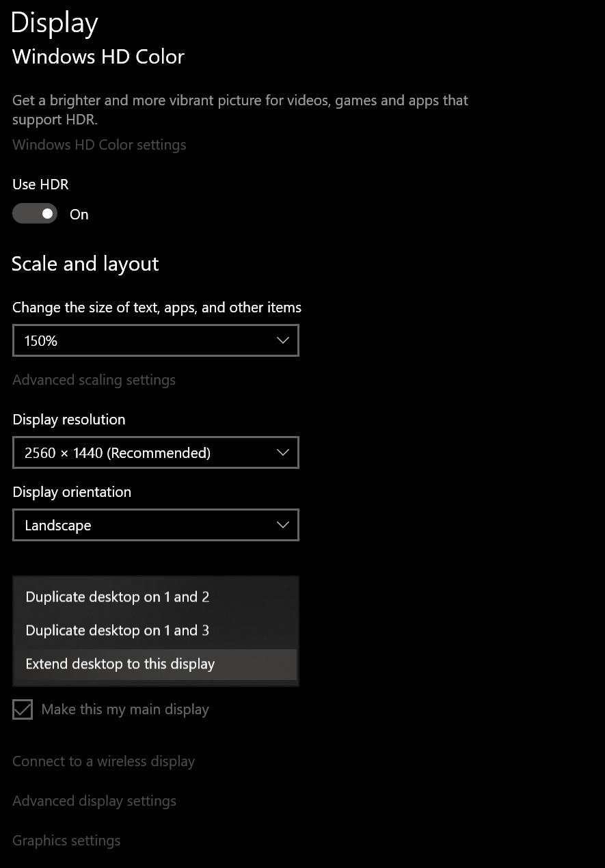Click the Use HDR label
605x868 pixels.
coord(40,185)
